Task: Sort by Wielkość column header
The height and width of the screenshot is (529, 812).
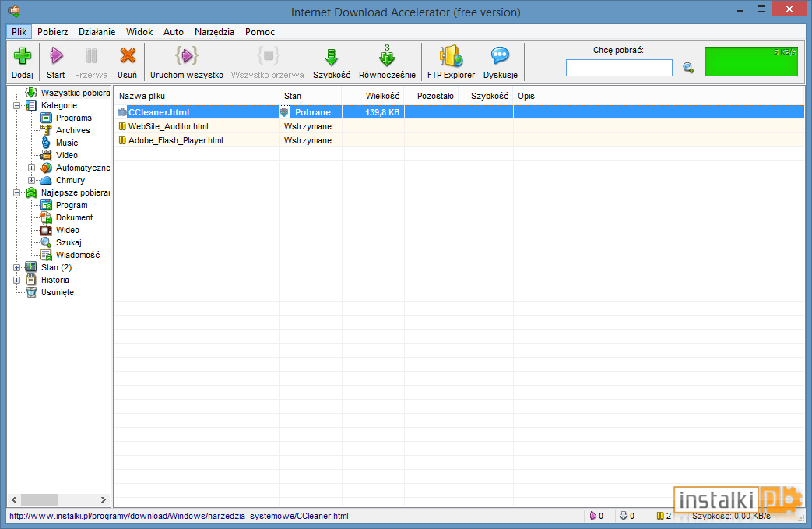Action: coord(373,96)
